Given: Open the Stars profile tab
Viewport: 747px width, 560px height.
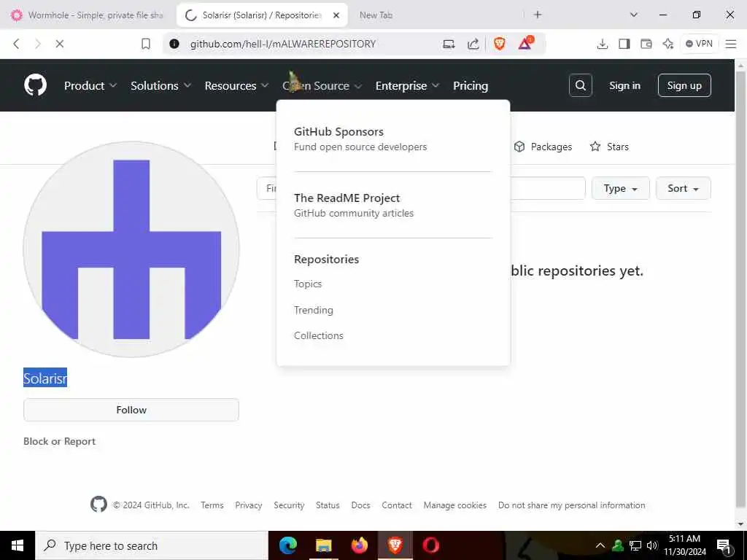Looking at the screenshot, I should coord(609,147).
